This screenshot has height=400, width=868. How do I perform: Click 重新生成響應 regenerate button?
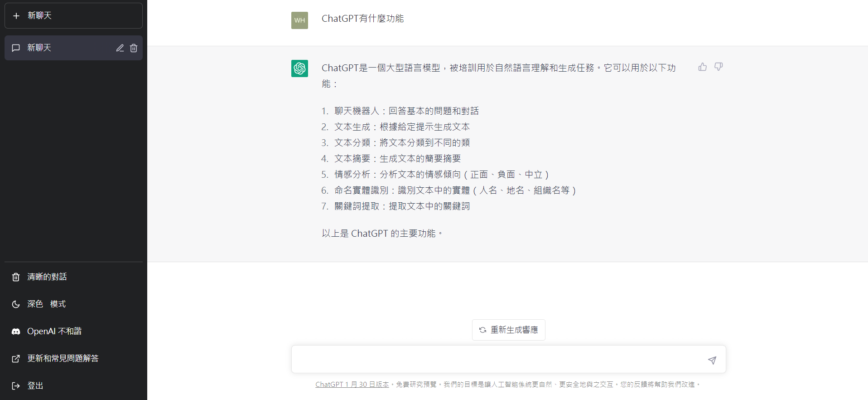[509, 330]
